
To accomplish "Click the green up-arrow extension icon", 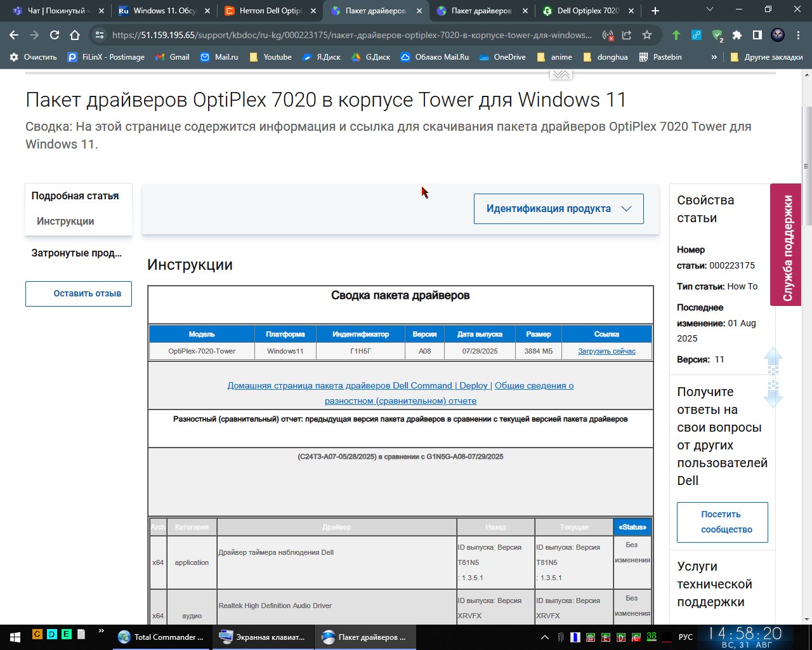I will [676, 35].
